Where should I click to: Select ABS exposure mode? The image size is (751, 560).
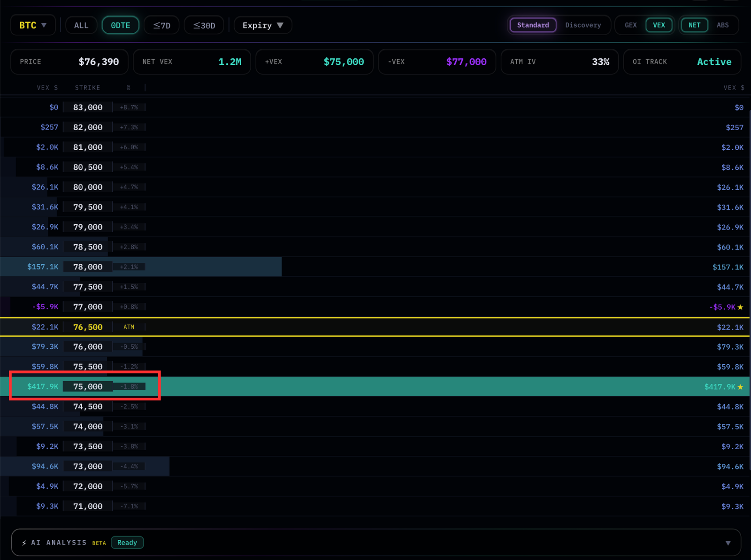(723, 25)
